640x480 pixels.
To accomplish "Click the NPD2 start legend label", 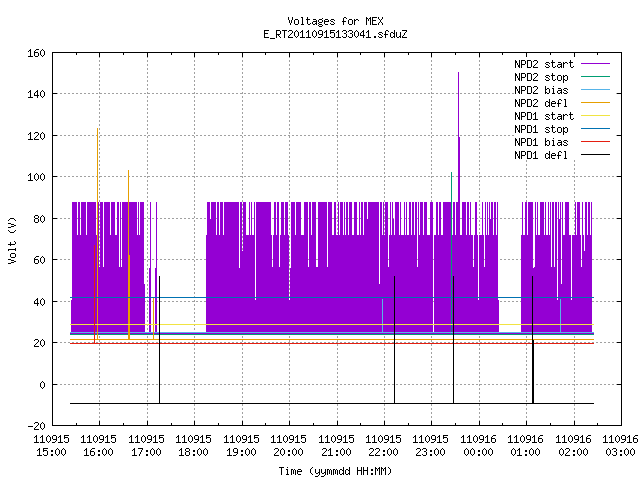I will tap(544, 64).
